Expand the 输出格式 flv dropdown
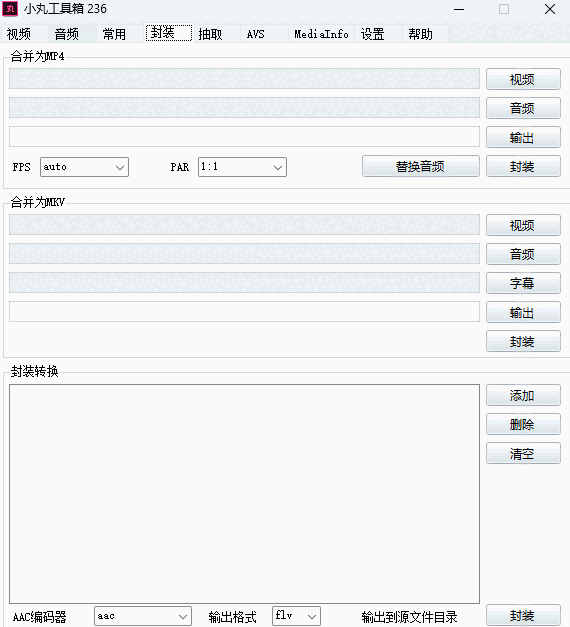The width and height of the screenshot is (570, 627). [x=296, y=616]
